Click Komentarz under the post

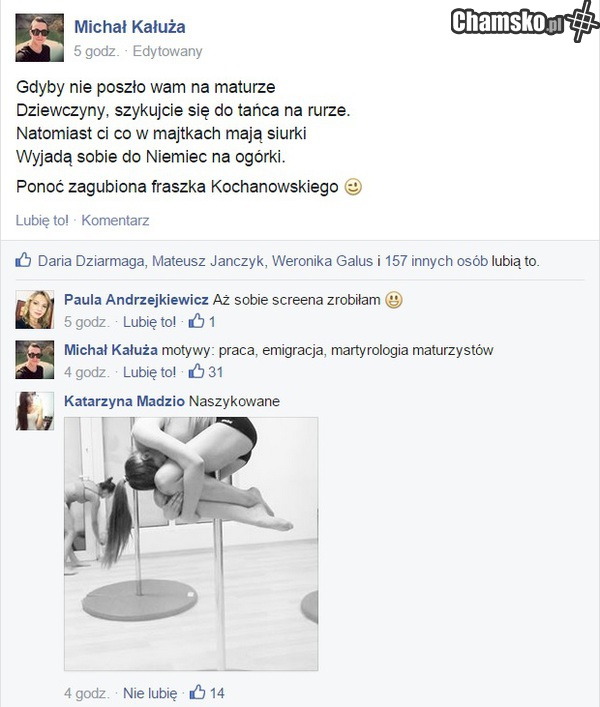click(x=115, y=220)
